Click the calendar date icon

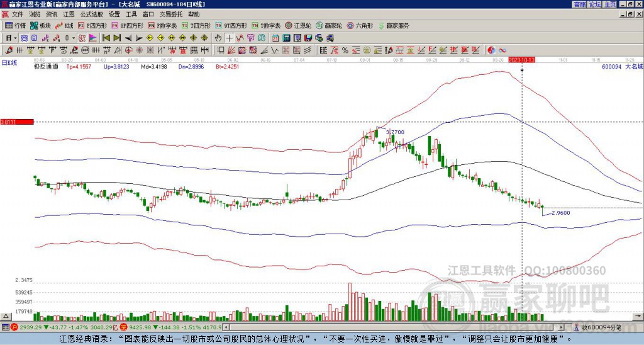pos(275,38)
